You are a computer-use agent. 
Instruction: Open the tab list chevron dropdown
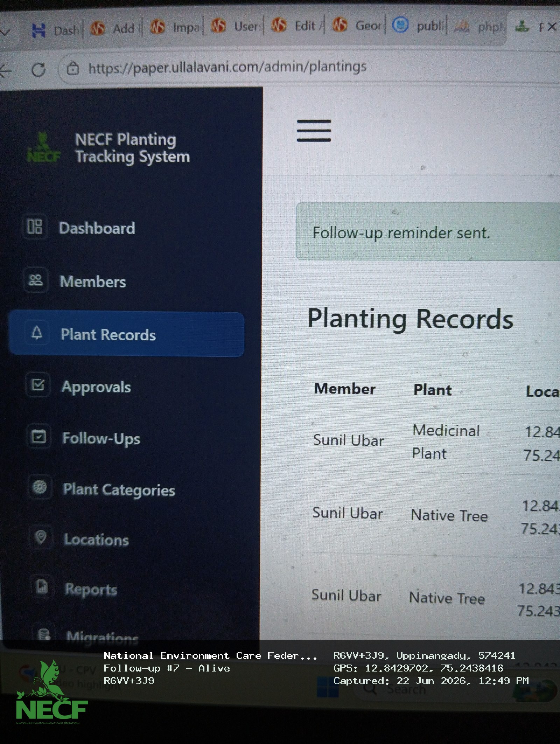5,32
